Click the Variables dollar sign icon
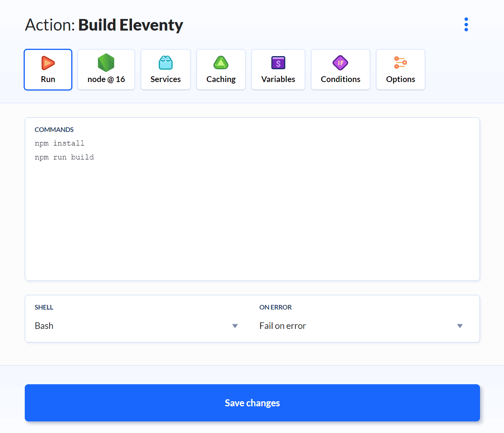Image resolution: width=504 pixels, height=433 pixels. [278, 63]
